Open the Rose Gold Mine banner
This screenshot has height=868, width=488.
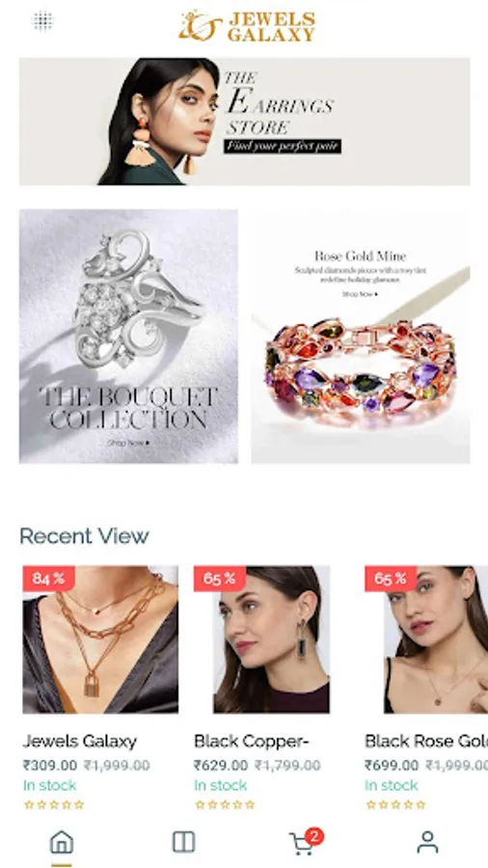[x=361, y=336]
